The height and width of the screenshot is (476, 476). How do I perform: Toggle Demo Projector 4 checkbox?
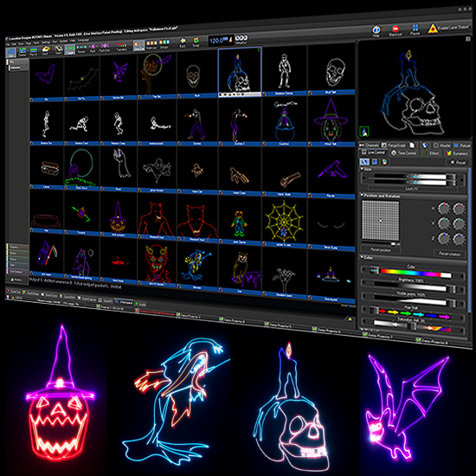click(222, 318)
